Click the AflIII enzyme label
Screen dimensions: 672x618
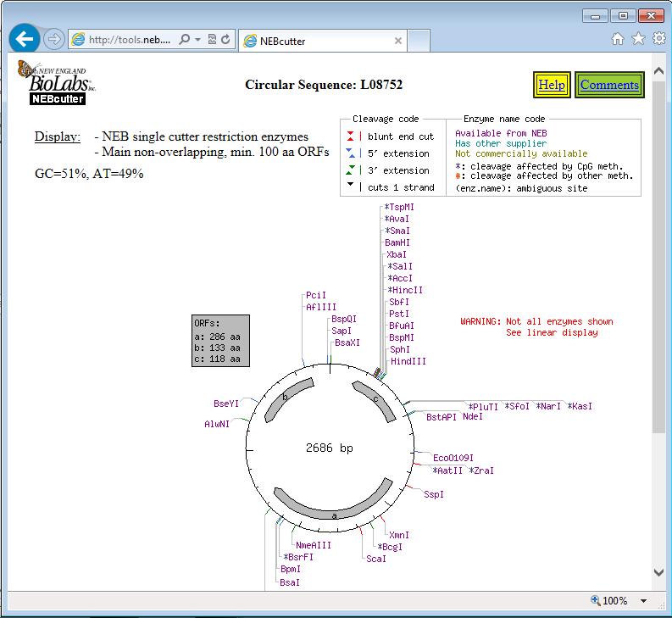tap(321, 307)
